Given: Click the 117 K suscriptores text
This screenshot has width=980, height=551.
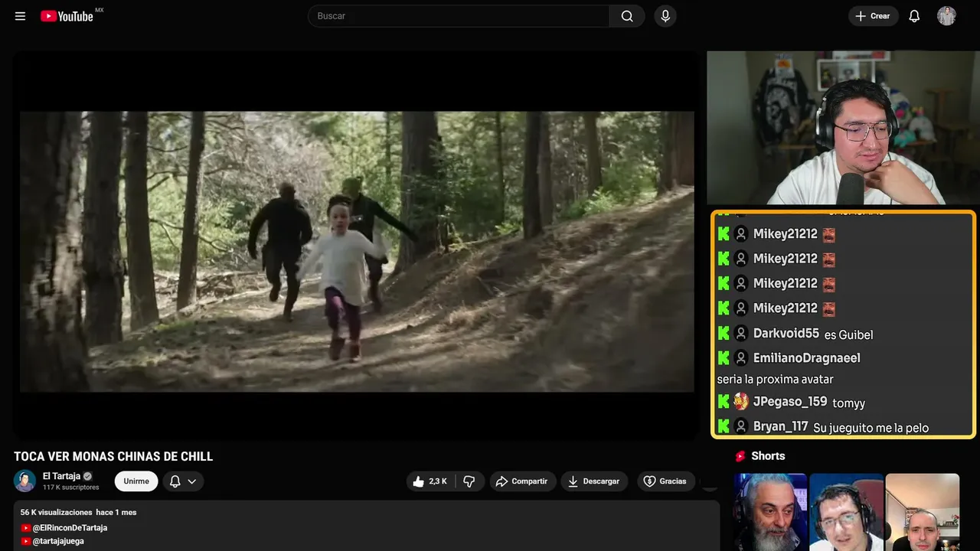Looking at the screenshot, I should pyautogui.click(x=71, y=487).
